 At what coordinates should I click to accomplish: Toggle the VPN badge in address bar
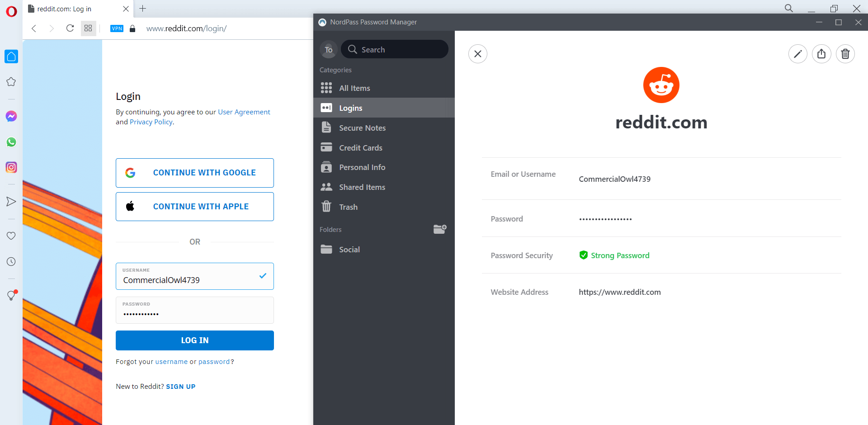click(x=117, y=28)
